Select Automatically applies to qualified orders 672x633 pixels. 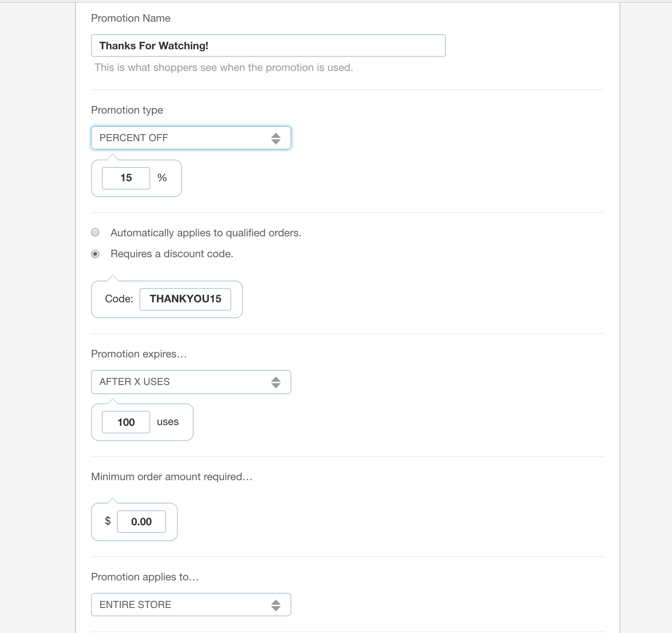95,232
